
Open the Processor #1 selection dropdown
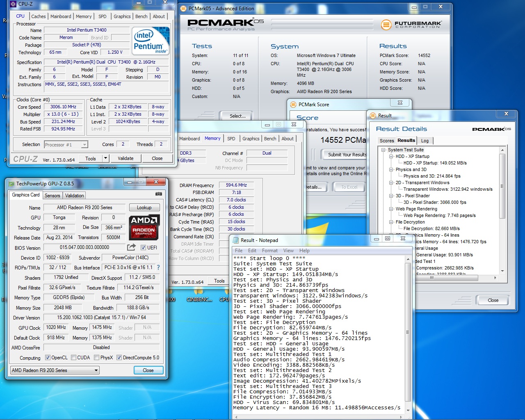tap(66, 144)
